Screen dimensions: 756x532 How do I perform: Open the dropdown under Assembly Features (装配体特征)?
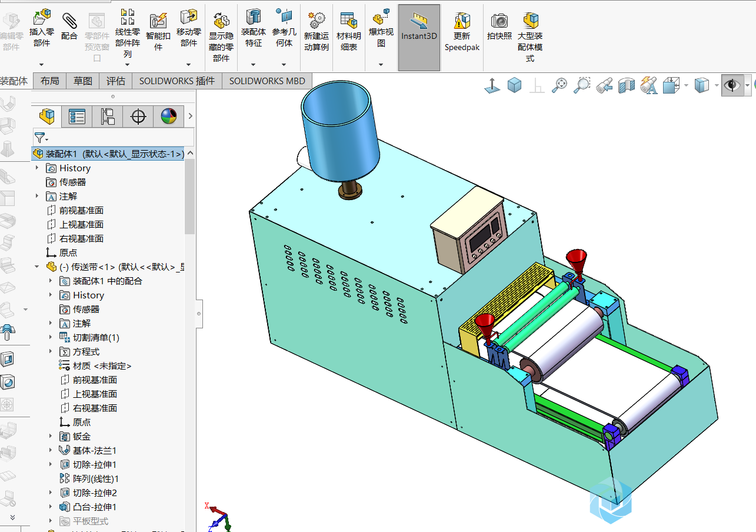(x=254, y=65)
